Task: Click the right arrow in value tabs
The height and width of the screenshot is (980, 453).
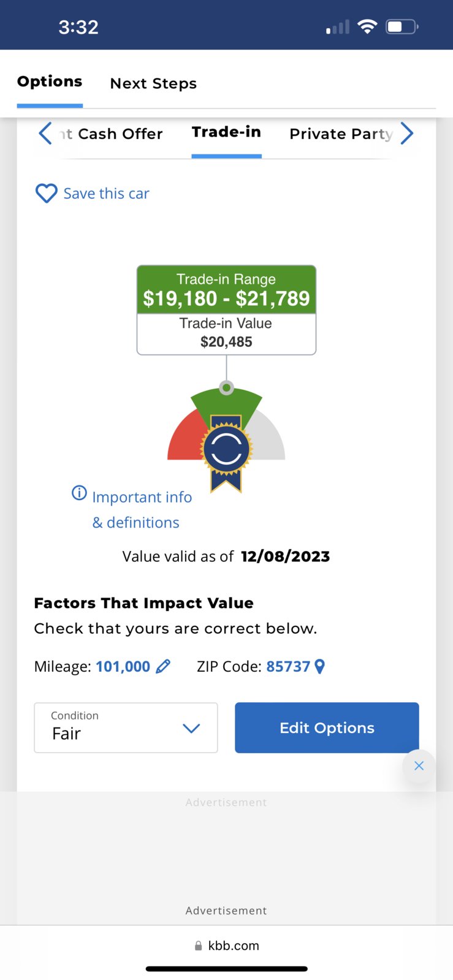Action: pyautogui.click(x=407, y=133)
